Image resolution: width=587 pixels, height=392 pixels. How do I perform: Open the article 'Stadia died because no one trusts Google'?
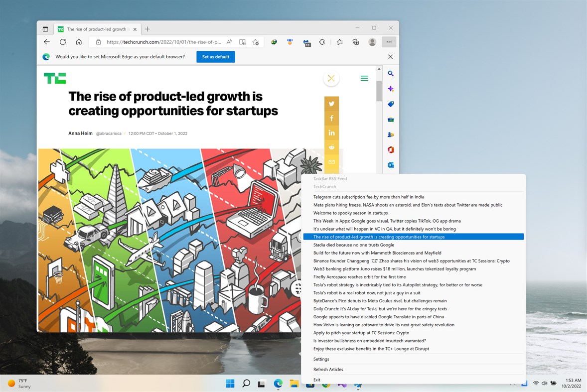(354, 245)
